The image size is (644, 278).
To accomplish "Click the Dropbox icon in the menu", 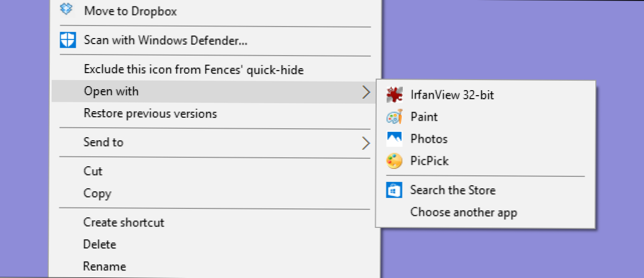I will pos(67,9).
